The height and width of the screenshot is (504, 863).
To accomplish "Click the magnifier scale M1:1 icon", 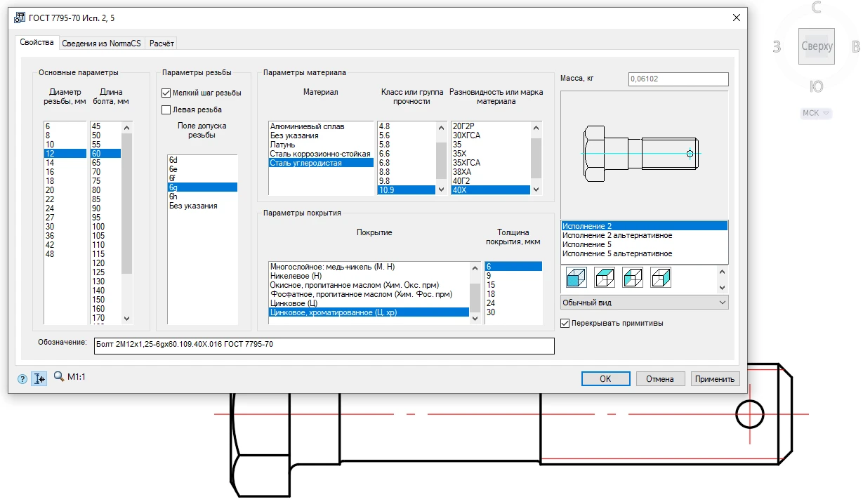I will coord(59,378).
